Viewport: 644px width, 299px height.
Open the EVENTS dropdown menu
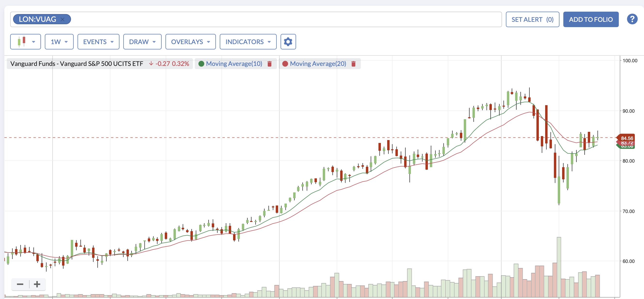[x=98, y=41]
